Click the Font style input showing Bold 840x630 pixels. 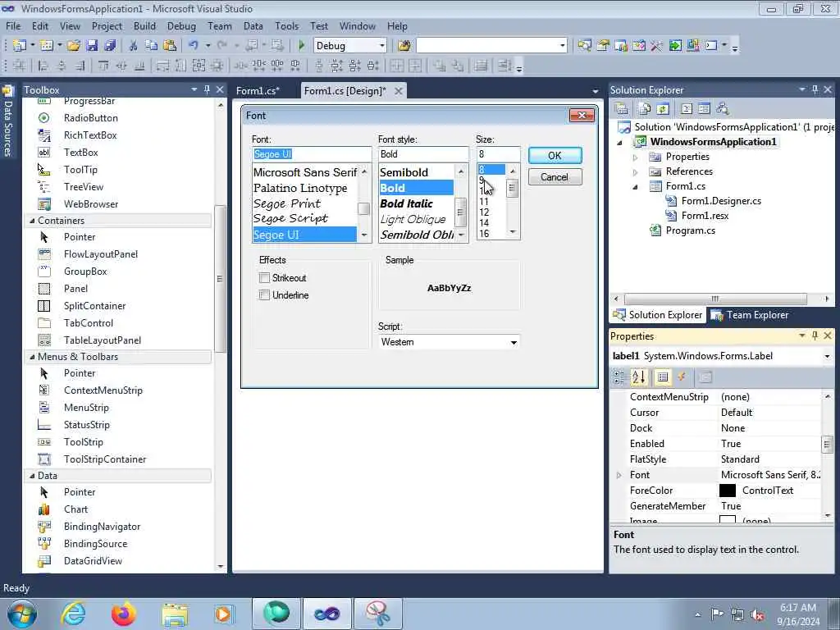click(423, 154)
